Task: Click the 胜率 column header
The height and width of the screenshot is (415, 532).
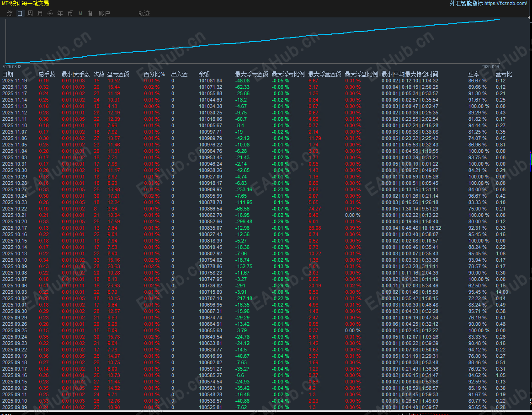Action: tap(473, 74)
